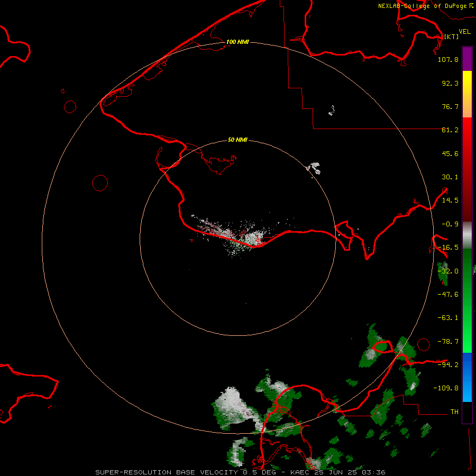
Task: Click the -109.8 legend value
Action: 446,388
